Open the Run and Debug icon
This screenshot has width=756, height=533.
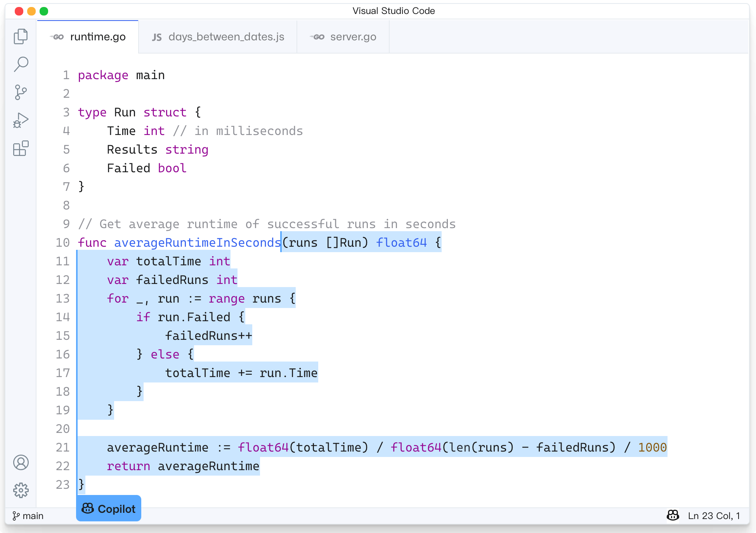(21, 120)
